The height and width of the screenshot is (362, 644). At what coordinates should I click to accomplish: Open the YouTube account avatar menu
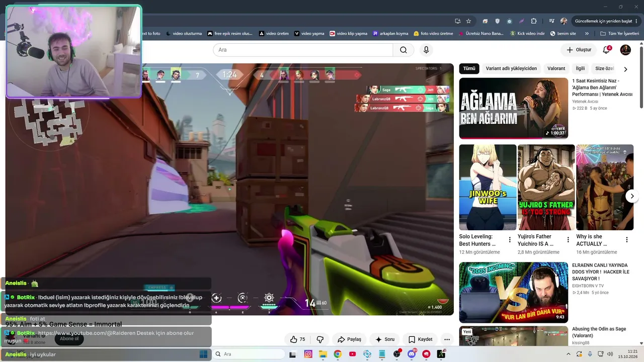tap(625, 50)
